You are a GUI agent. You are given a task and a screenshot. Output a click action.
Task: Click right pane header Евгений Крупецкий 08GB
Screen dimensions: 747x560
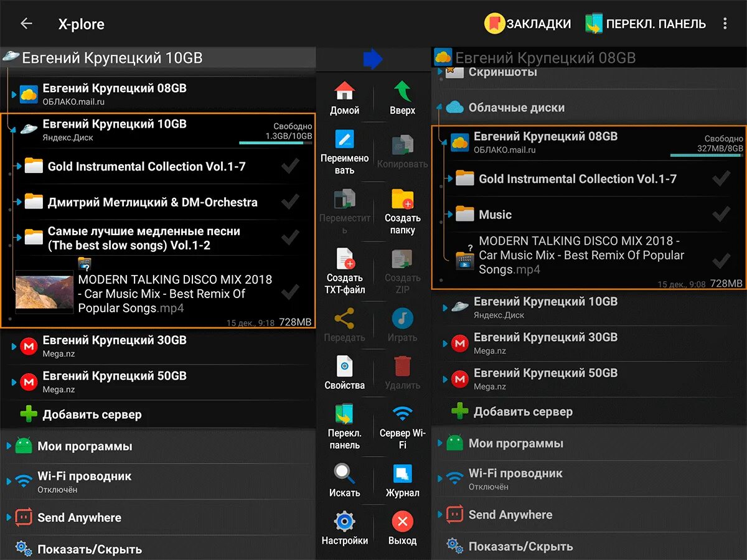(589, 58)
